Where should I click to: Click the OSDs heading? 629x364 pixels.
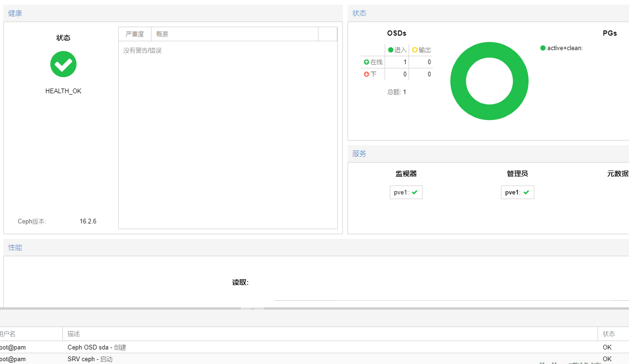397,33
